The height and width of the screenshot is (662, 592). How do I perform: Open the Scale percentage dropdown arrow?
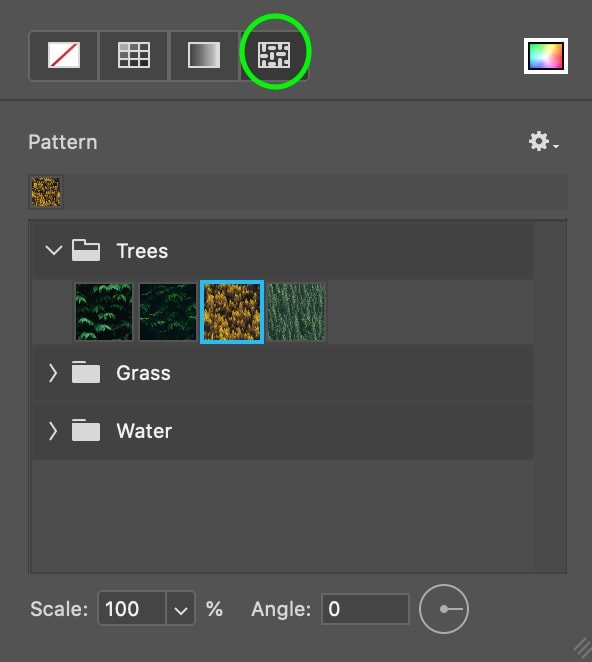[x=181, y=609]
